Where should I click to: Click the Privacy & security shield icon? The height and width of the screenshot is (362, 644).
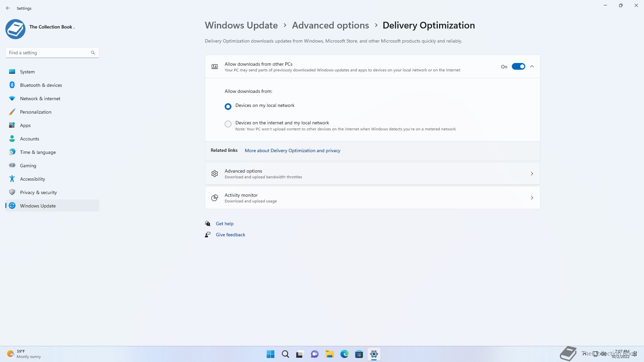[x=12, y=192]
